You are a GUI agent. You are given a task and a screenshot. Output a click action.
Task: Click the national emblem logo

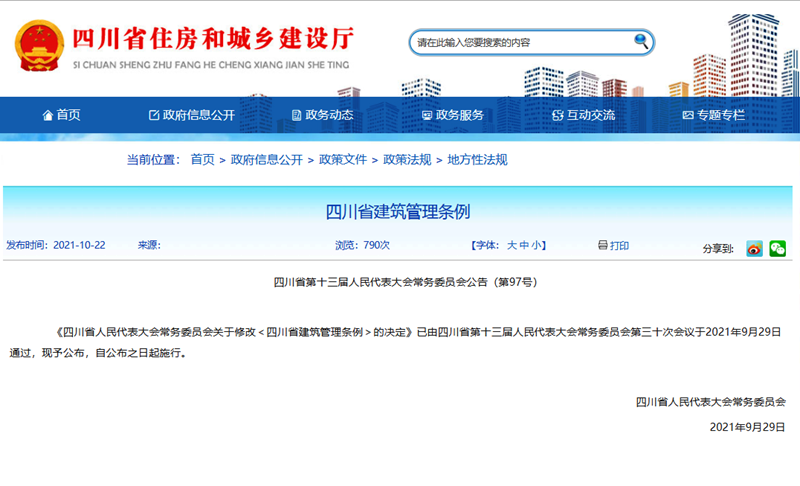[x=39, y=45]
